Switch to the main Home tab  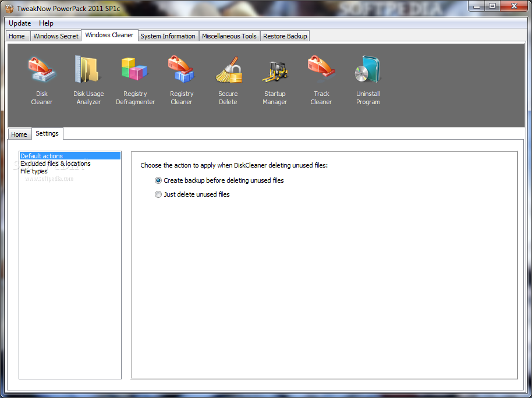[x=17, y=36]
